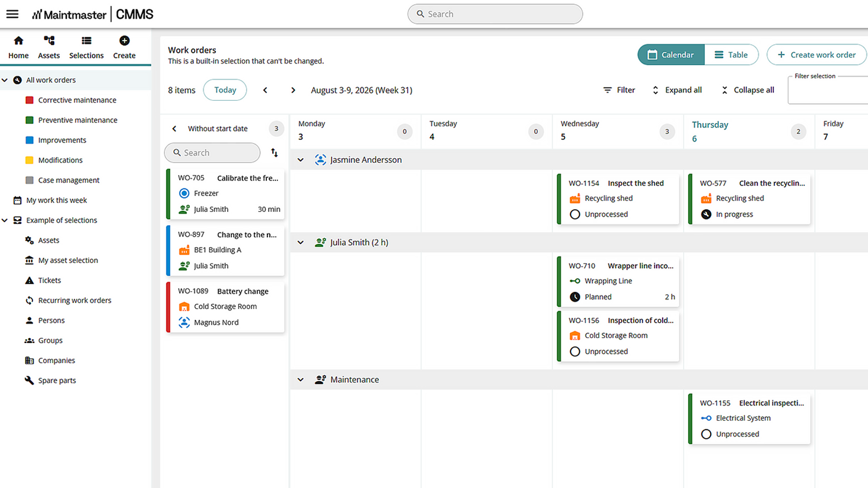Advance to next week arrow
Screen dimensions: 868x488
tap(293, 90)
